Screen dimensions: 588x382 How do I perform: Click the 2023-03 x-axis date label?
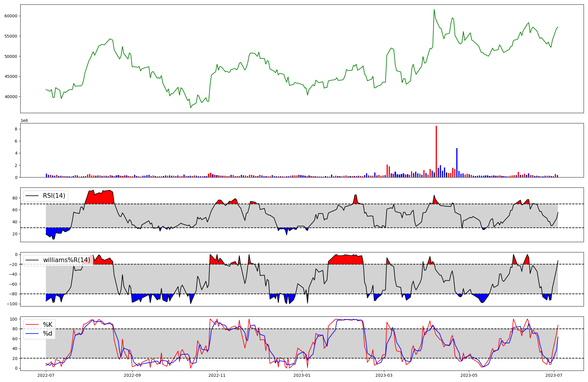[x=384, y=375]
